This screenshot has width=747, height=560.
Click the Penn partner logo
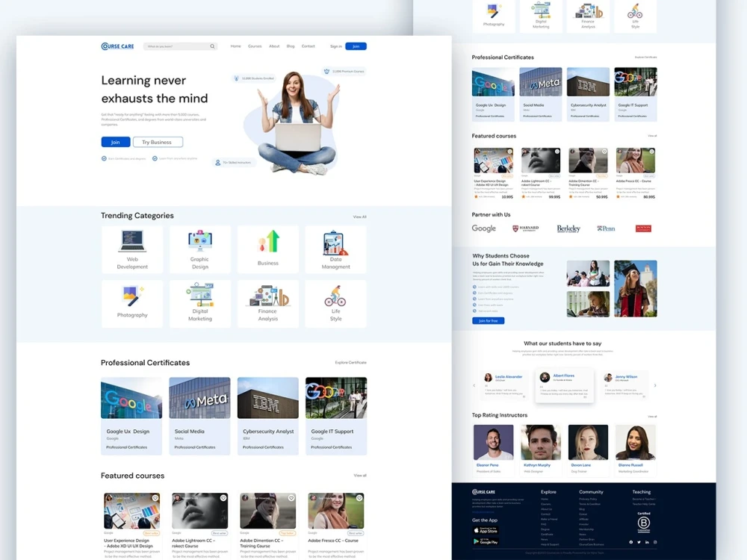click(606, 228)
